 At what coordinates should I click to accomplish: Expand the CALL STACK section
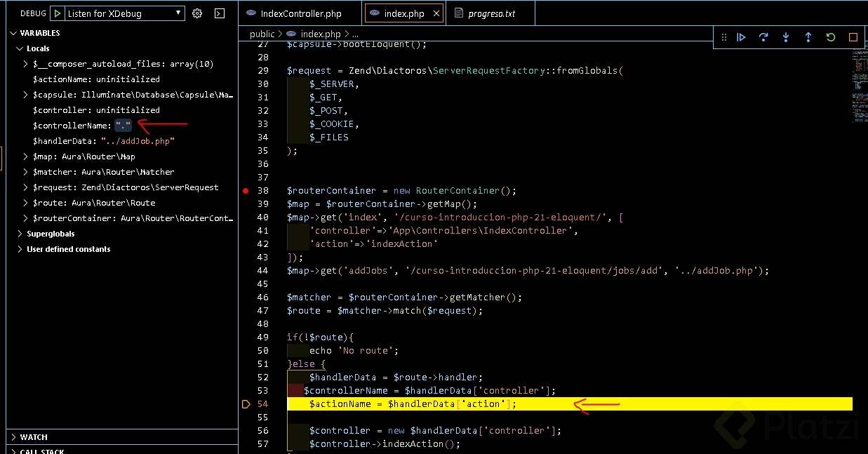point(13,451)
